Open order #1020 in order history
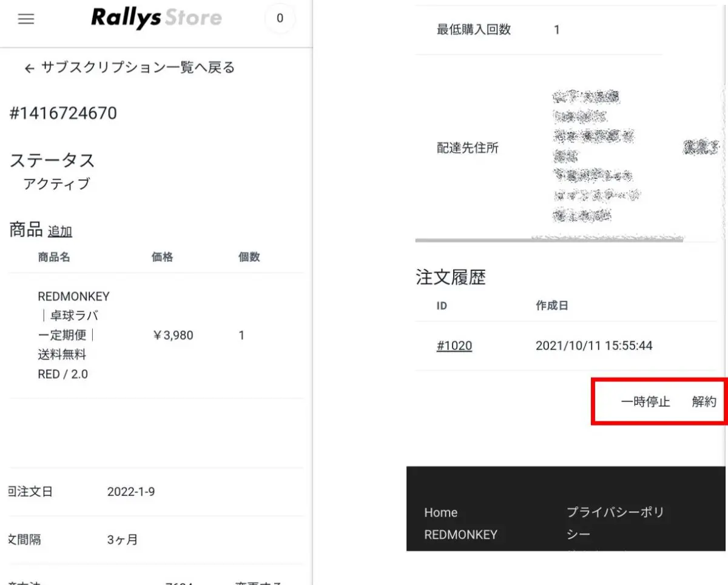 [454, 346]
